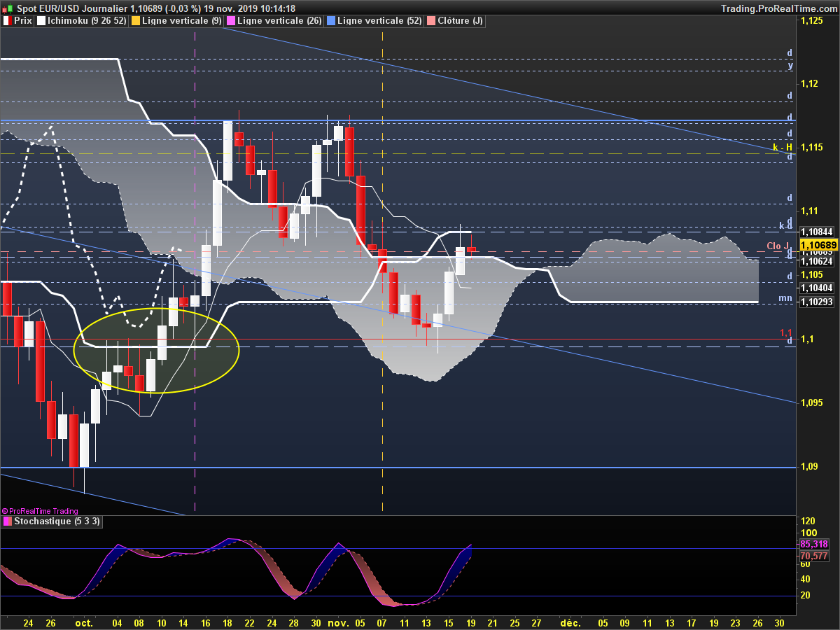Image resolution: width=840 pixels, height=630 pixels.
Task: Click the nov. label on the time axis
Action: click(x=339, y=622)
